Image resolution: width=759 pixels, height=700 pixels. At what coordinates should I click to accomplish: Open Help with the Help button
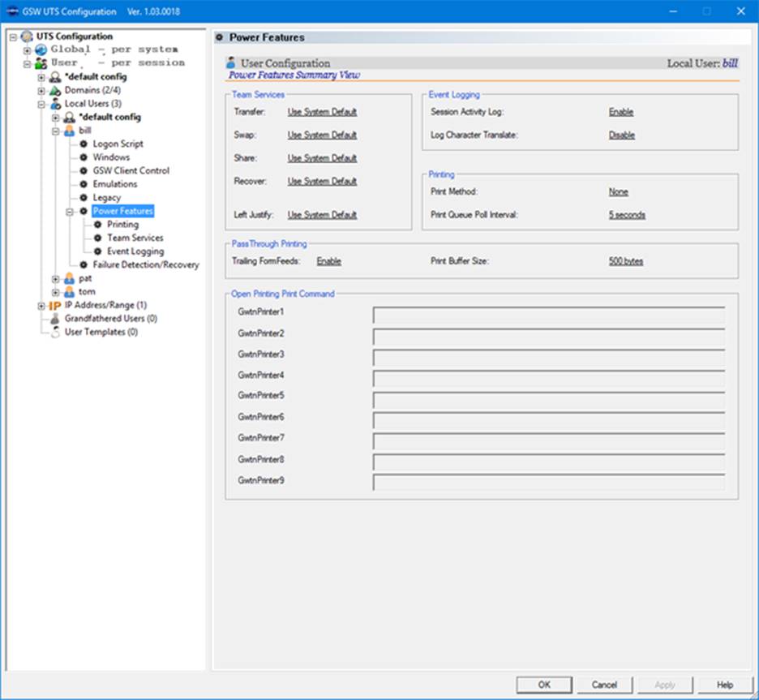tap(725, 685)
